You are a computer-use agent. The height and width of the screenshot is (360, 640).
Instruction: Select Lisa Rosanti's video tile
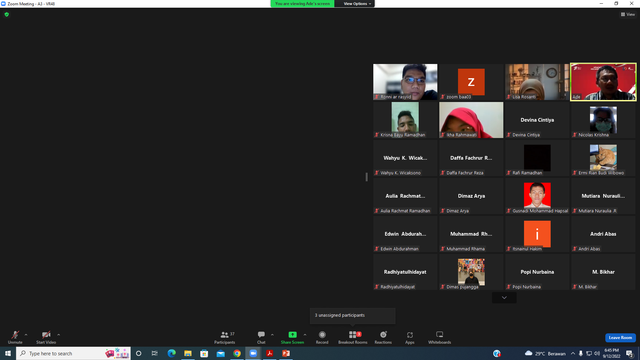click(x=537, y=82)
